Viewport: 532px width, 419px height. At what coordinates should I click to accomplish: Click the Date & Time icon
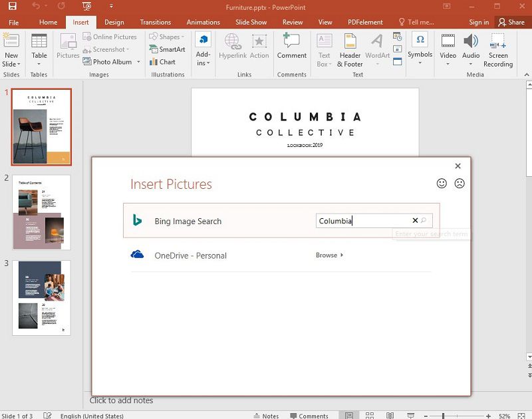pyautogui.click(x=397, y=36)
